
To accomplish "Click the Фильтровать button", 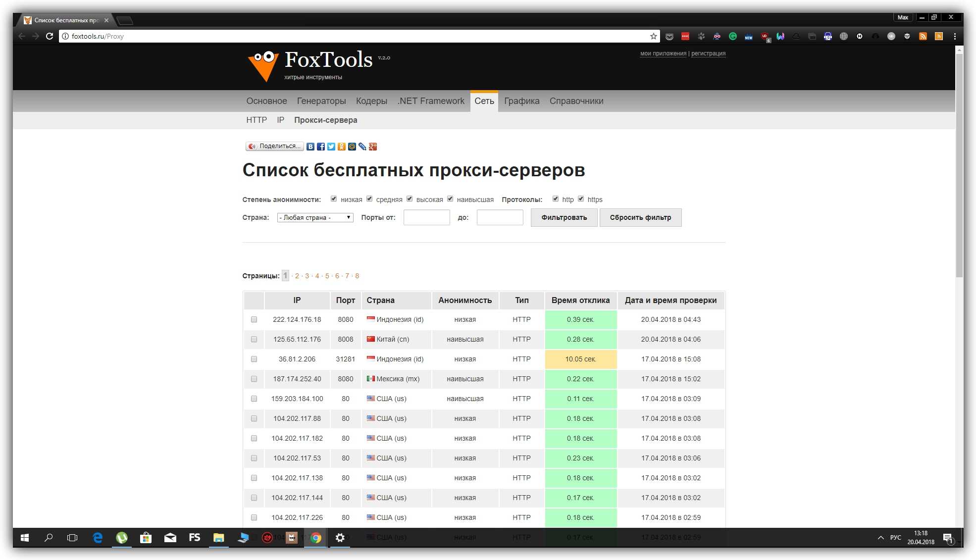I will 564,218.
